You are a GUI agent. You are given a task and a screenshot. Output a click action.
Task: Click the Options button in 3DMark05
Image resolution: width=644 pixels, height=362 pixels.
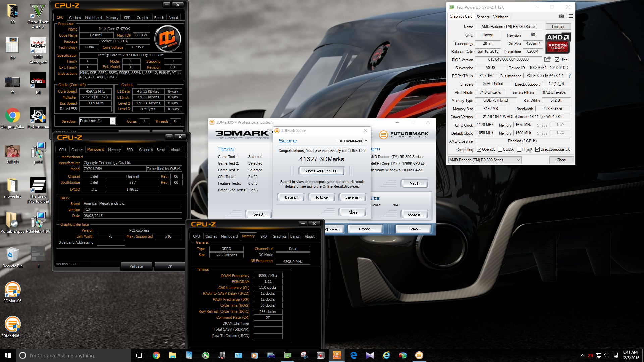415,214
